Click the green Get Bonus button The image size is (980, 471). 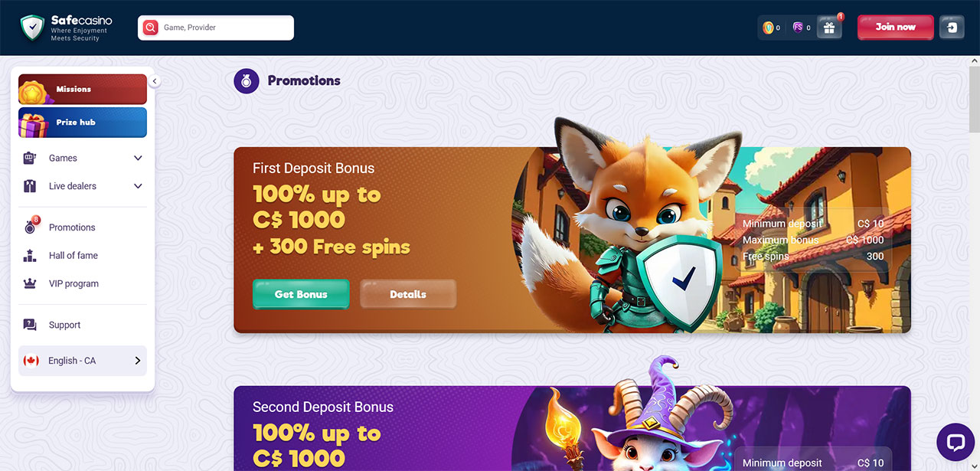[301, 294]
